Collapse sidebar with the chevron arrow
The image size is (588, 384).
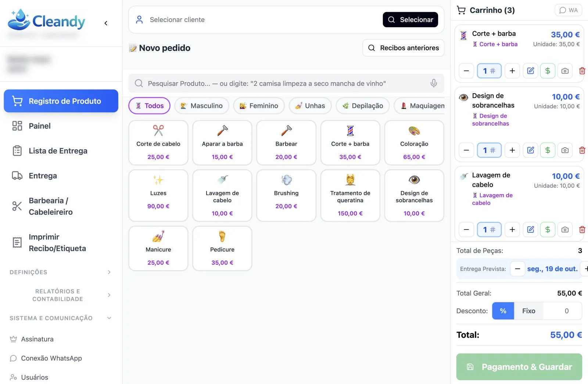coord(106,23)
